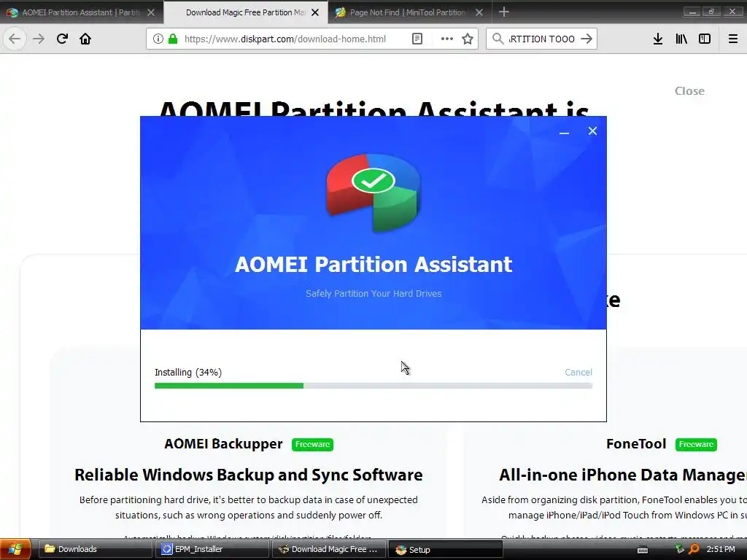Image resolution: width=747 pixels, height=560 pixels.
Task: Select the Download Magic Free Partition tab
Action: (x=245, y=12)
